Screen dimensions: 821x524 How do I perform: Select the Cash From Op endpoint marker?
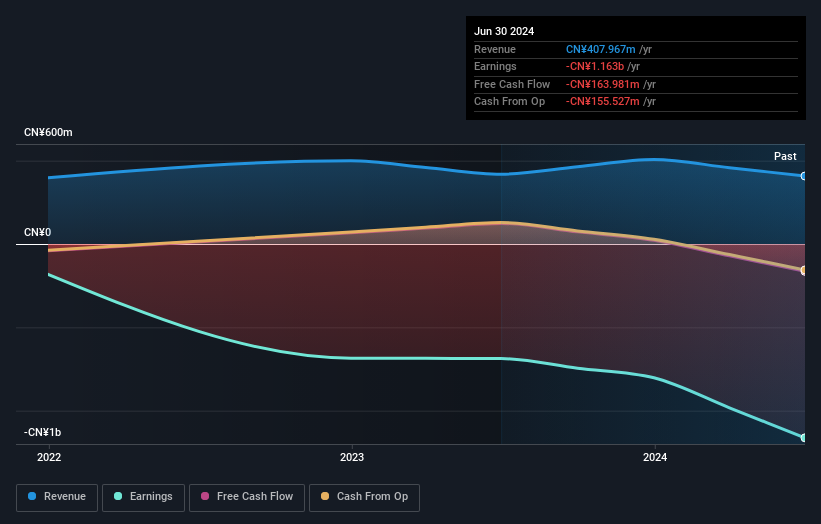(804, 270)
